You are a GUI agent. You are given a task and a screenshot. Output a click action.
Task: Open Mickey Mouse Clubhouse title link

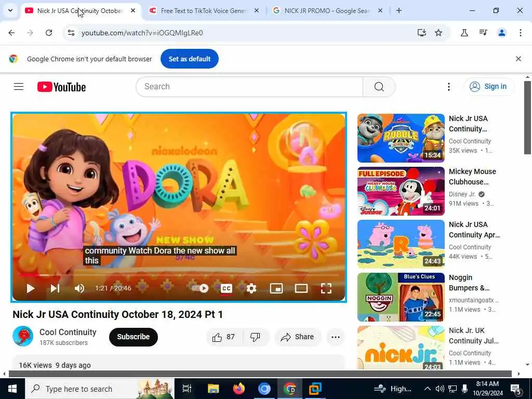[x=472, y=177]
